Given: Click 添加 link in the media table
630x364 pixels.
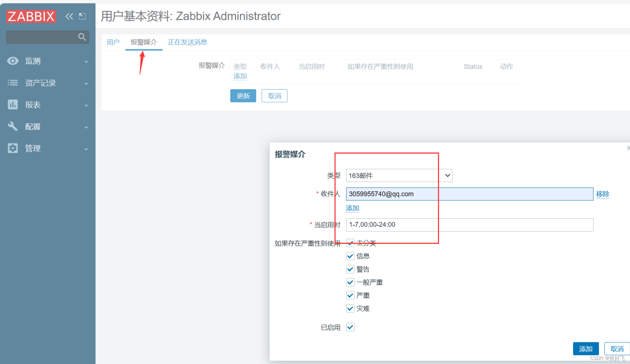Looking at the screenshot, I should [x=240, y=76].
